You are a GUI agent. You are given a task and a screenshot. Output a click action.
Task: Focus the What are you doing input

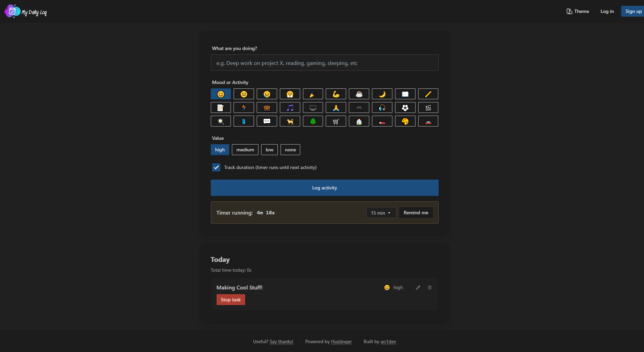click(x=324, y=63)
